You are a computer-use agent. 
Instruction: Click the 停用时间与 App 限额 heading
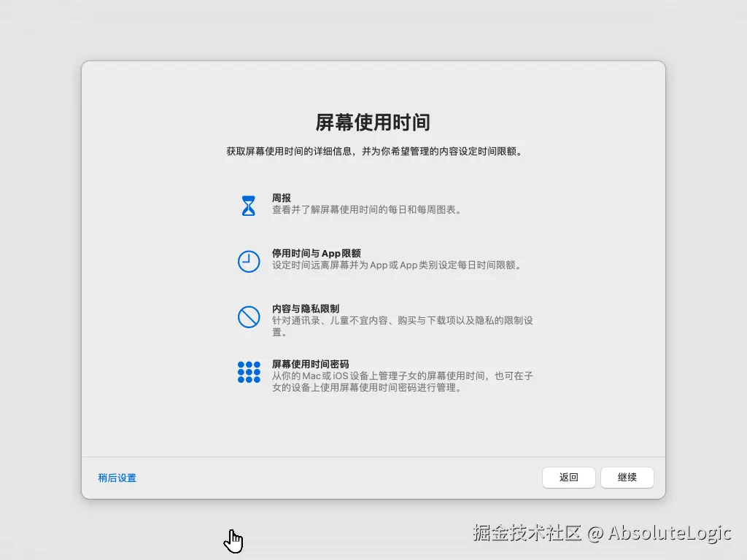(317, 253)
